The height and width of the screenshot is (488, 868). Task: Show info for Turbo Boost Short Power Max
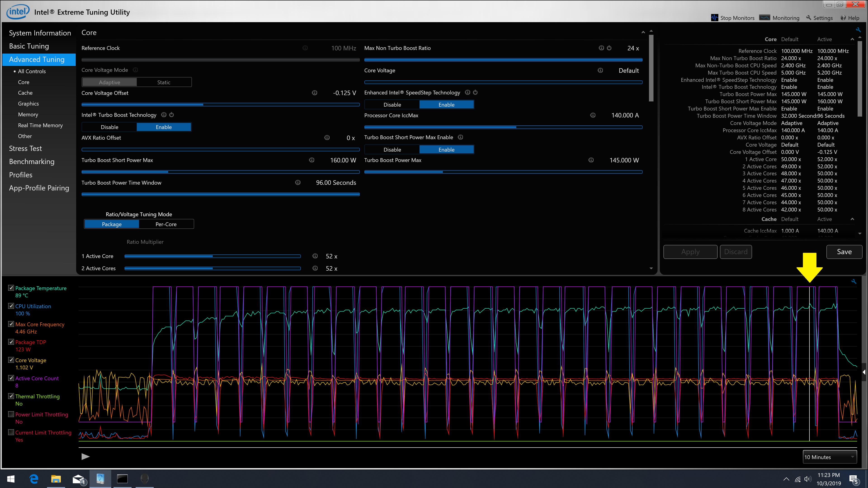pos(312,160)
